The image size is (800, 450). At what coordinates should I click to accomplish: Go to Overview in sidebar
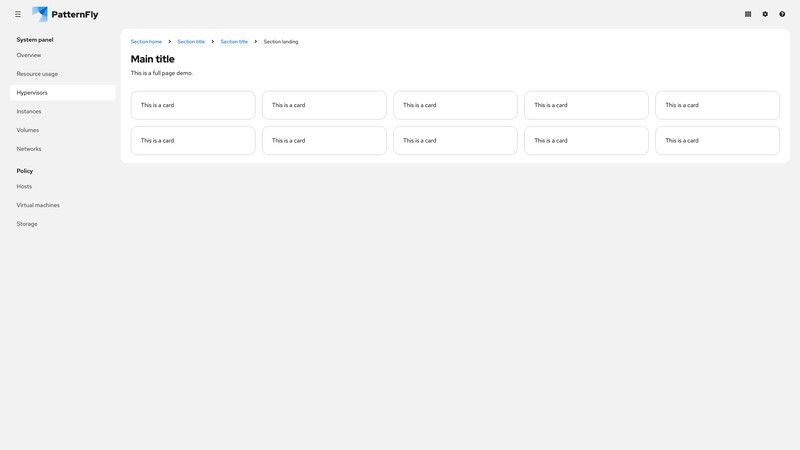click(63, 55)
